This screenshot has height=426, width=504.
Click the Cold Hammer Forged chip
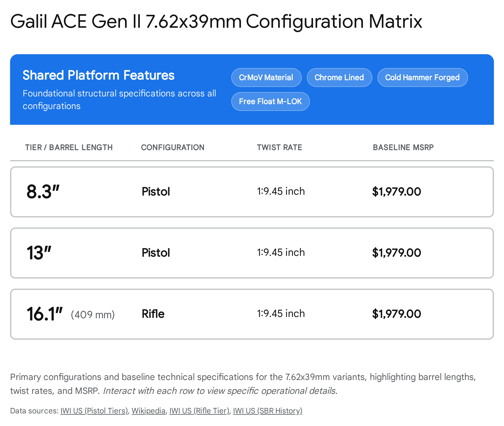pos(422,78)
